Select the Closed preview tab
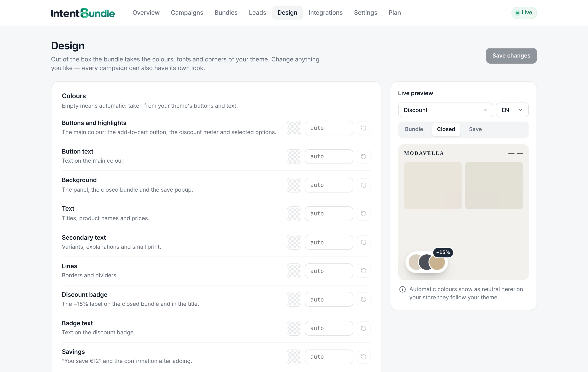Screen dimensions: 588x372 [446, 130]
